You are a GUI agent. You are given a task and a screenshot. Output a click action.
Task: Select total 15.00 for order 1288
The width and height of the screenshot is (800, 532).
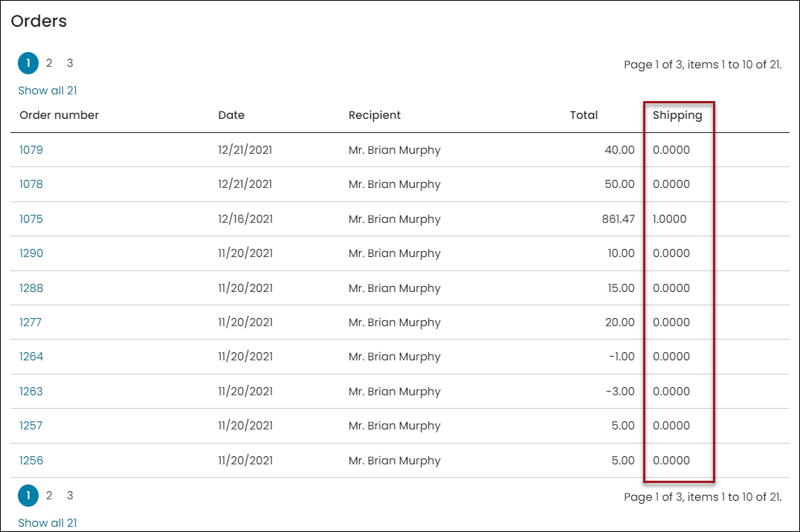pos(621,288)
